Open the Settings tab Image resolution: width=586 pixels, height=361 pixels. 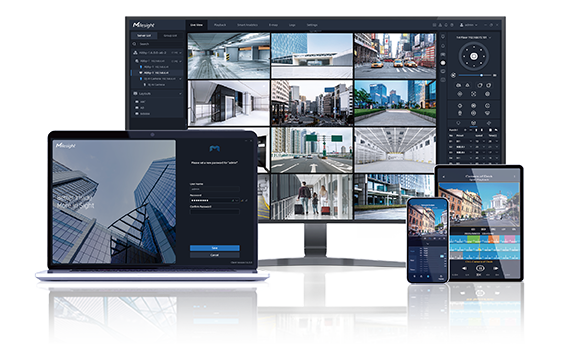312,25
